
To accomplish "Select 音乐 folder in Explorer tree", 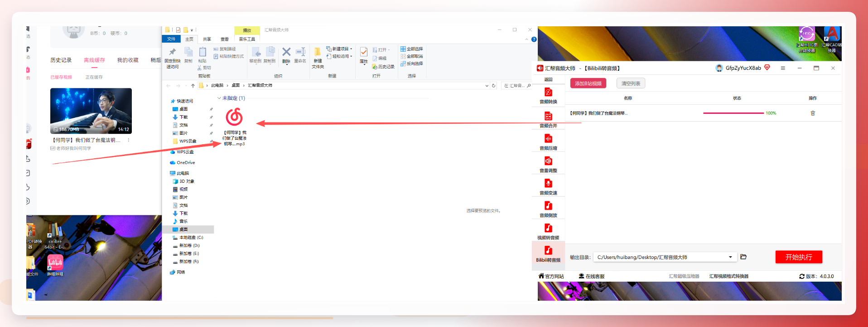I will click(180, 221).
